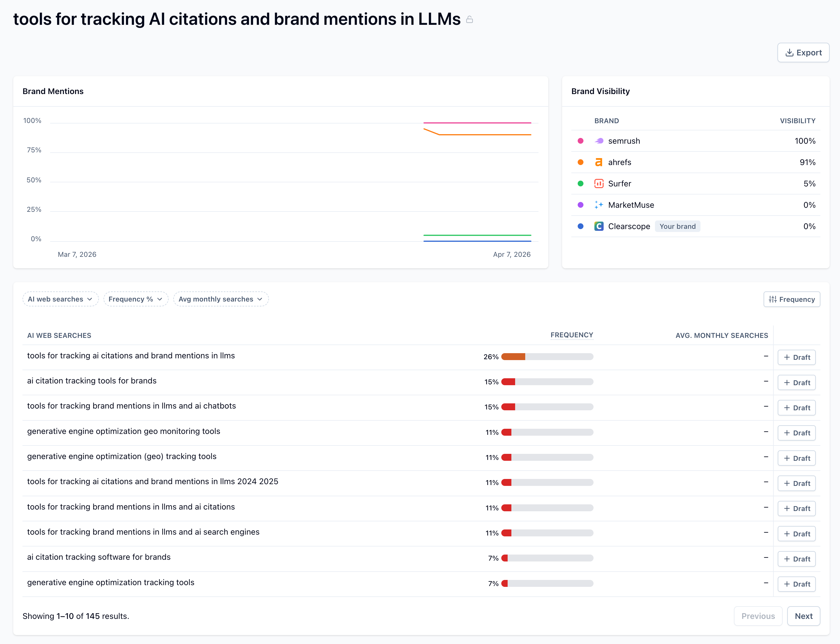840x644 pixels.
Task: Click the semrush brand logo icon
Action: tap(599, 141)
